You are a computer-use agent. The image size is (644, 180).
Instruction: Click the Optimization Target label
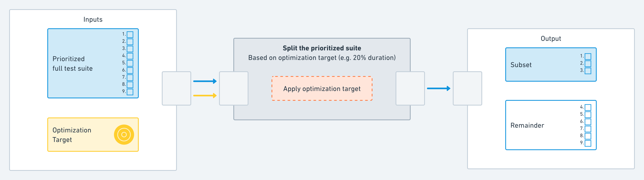(x=72, y=135)
